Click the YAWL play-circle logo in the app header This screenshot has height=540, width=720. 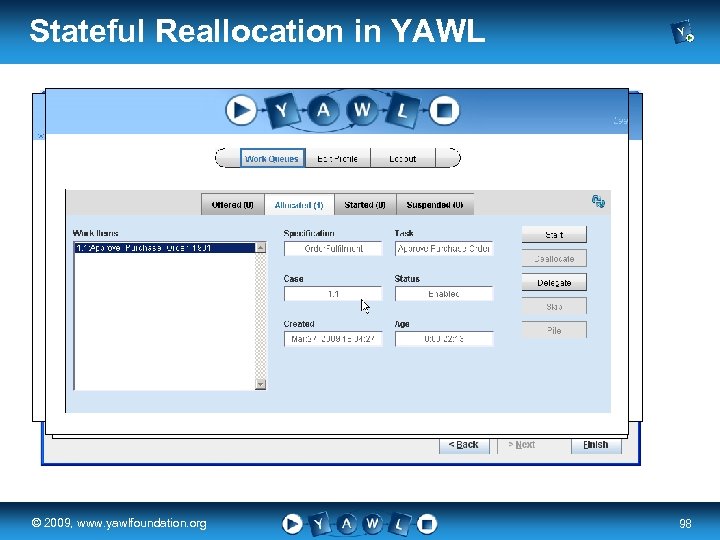pos(241,110)
